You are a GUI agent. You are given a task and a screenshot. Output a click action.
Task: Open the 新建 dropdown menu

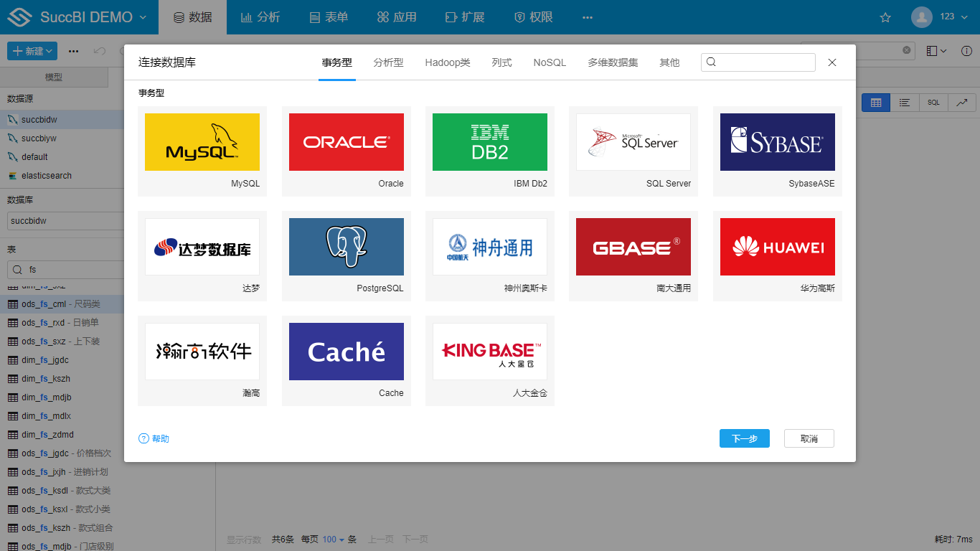(x=32, y=51)
